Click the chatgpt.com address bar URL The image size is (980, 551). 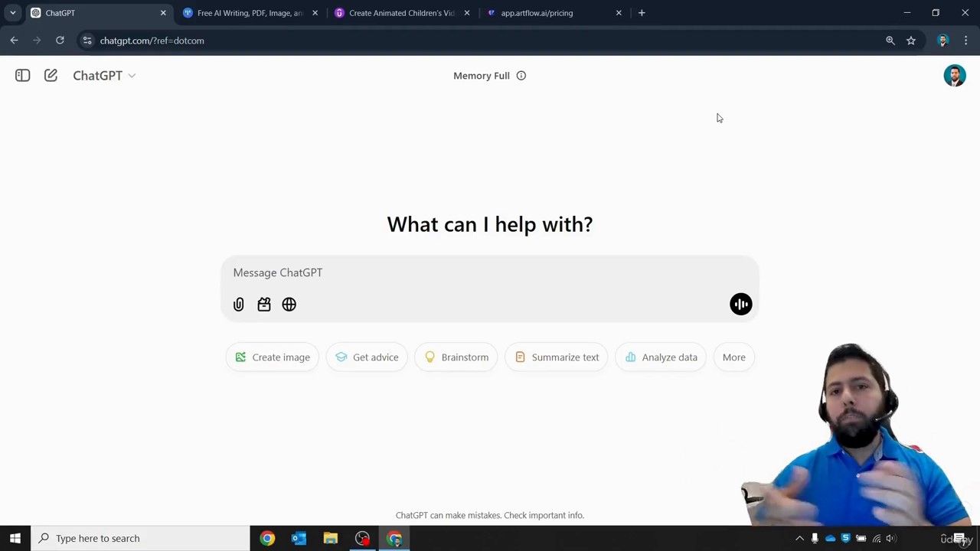[x=152, y=41]
